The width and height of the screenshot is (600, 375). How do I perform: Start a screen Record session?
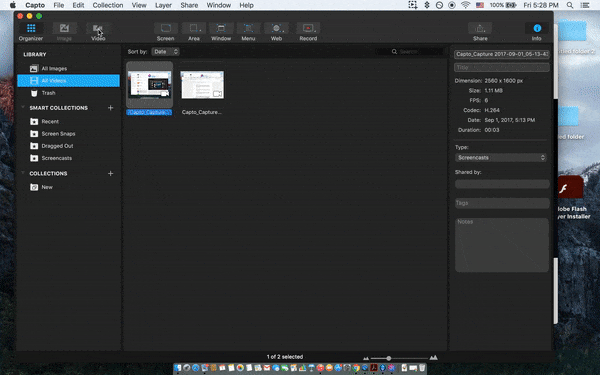pos(308,32)
